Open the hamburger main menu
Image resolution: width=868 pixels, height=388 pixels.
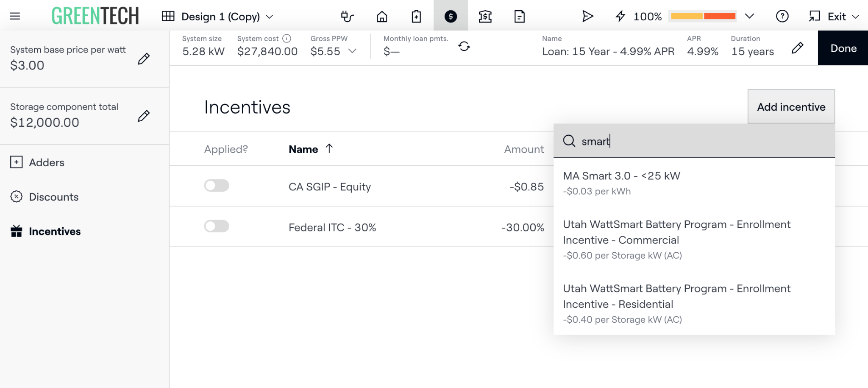(15, 16)
